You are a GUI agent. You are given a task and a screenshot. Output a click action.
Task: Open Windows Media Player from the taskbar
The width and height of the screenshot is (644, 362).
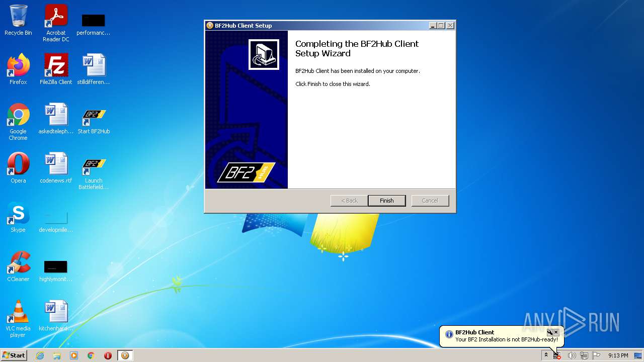pos(74,355)
